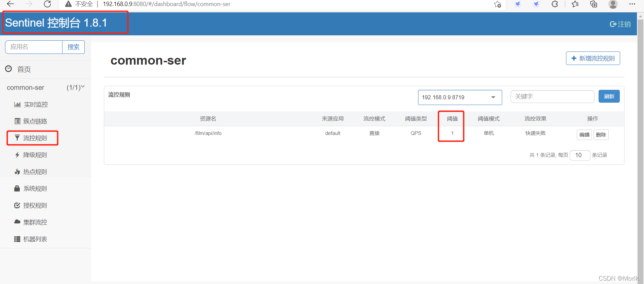Viewport: 644px width, 284px height.
Task: Click the QPS threshold type cell
Action: pos(416,133)
